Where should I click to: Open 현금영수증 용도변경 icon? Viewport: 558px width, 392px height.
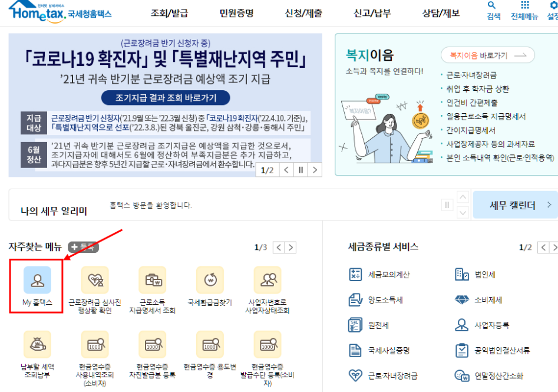(210, 344)
